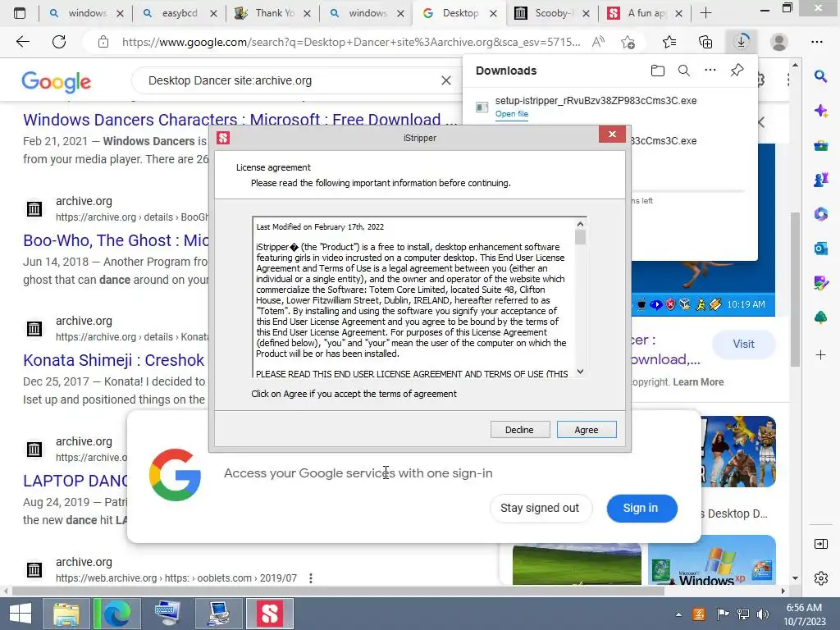Viewport: 840px width, 630px height.
Task: Click the Stay signed out button
Action: coord(540,508)
